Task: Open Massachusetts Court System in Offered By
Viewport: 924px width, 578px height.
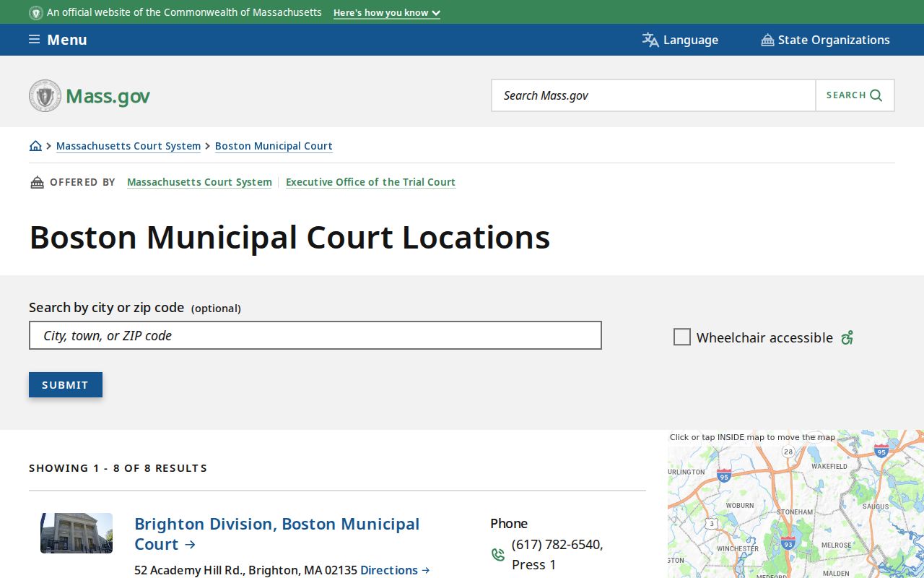Action: pos(199,182)
